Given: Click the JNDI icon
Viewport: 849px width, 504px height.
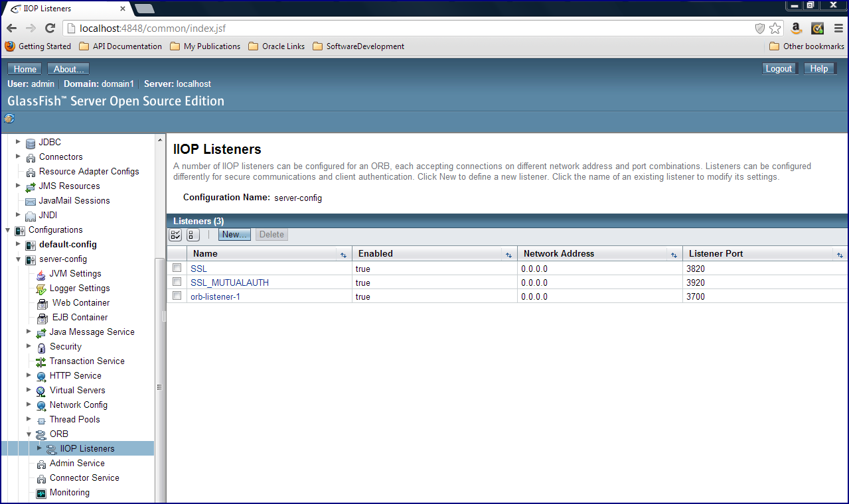Looking at the screenshot, I should click(x=31, y=216).
